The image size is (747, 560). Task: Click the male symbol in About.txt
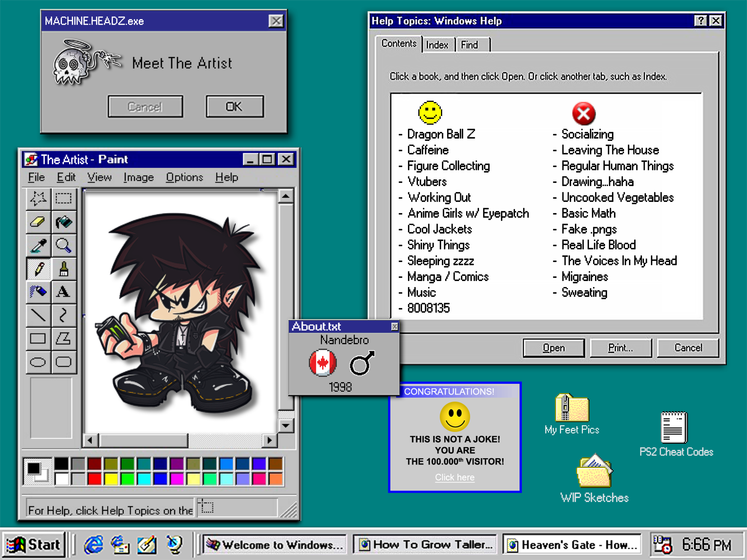[362, 363]
